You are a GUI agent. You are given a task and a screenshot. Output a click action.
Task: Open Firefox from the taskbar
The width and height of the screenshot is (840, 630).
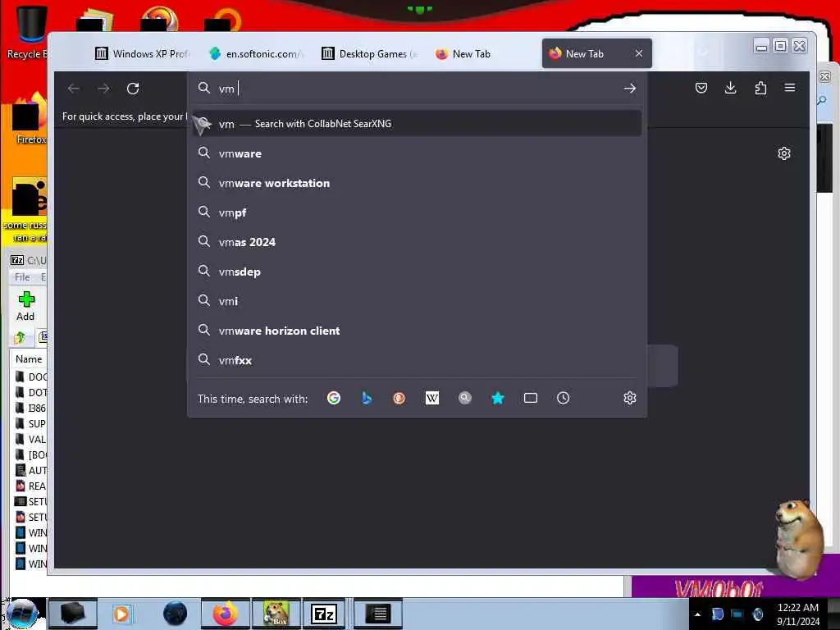226,614
